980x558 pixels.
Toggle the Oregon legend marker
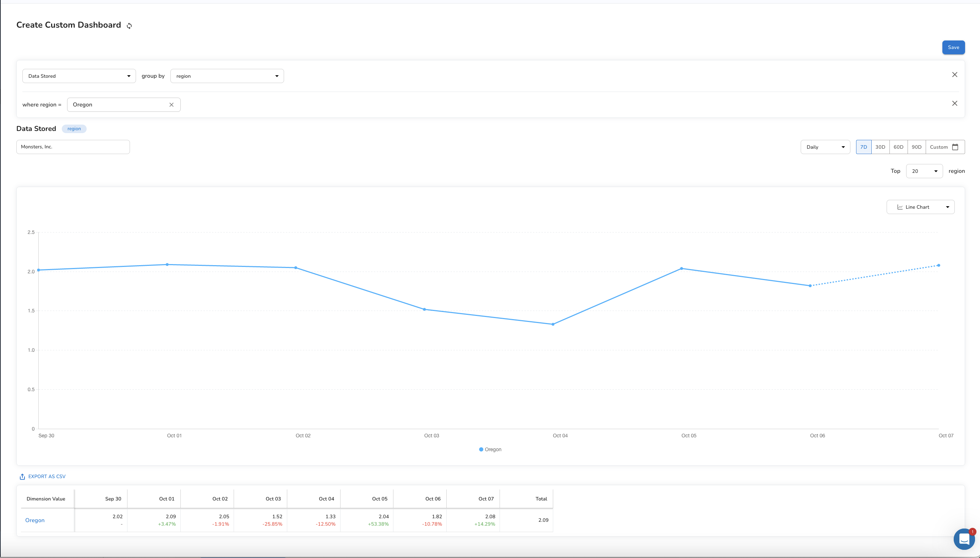[x=481, y=449]
